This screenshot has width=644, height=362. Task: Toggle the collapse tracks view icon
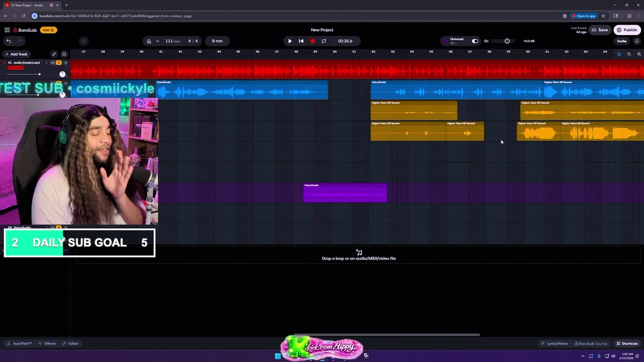pyautogui.click(x=64, y=54)
